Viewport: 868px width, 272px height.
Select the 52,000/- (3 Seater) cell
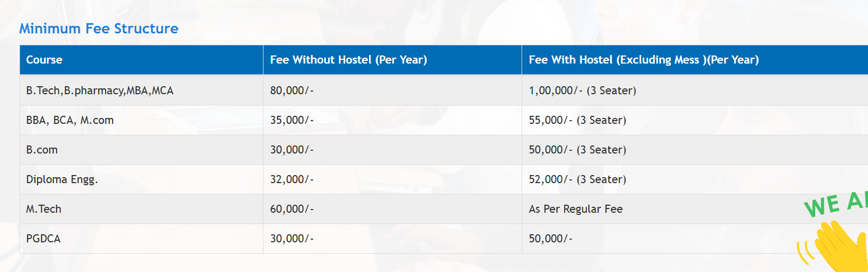click(577, 179)
